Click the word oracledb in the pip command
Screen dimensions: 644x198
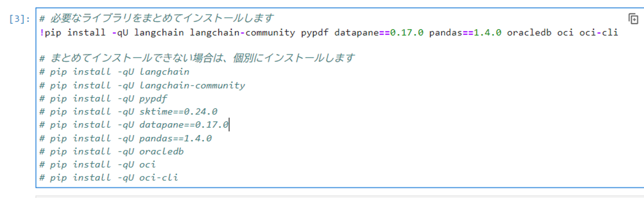tap(529, 32)
